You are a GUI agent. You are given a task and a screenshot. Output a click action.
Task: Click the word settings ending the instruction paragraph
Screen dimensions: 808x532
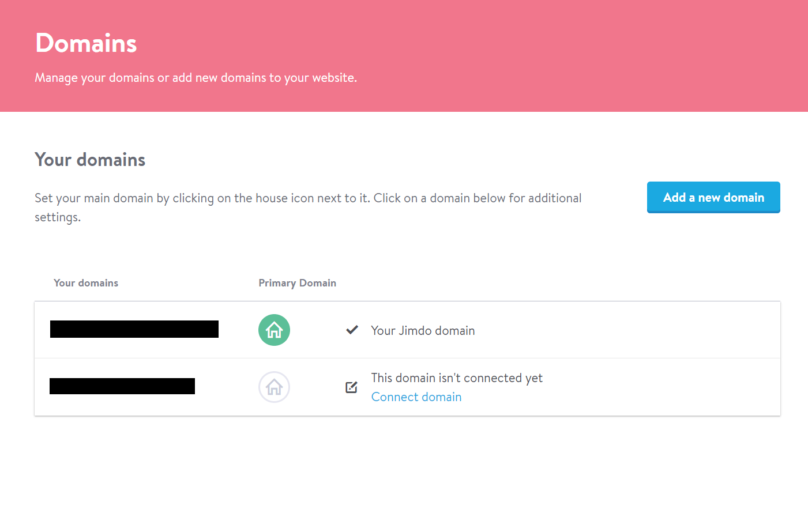pyautogui.click(x=57, y=217)
